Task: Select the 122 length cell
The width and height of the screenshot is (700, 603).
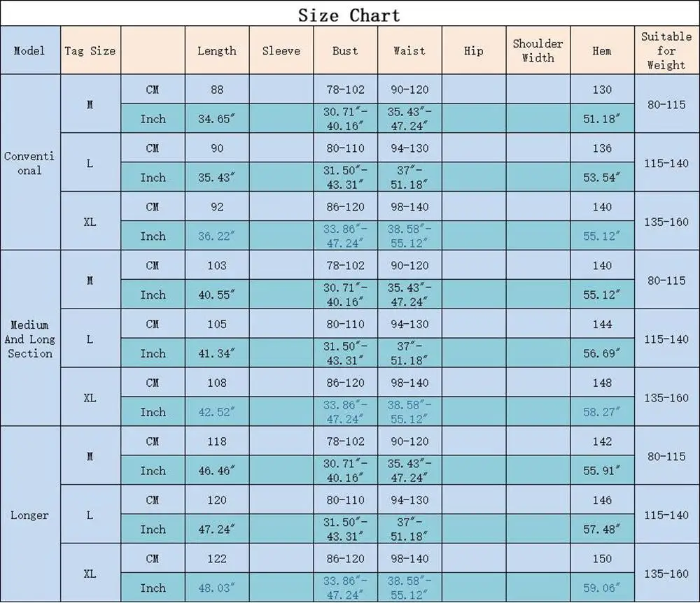Action: pyautogui.click(x=217, y=558)
